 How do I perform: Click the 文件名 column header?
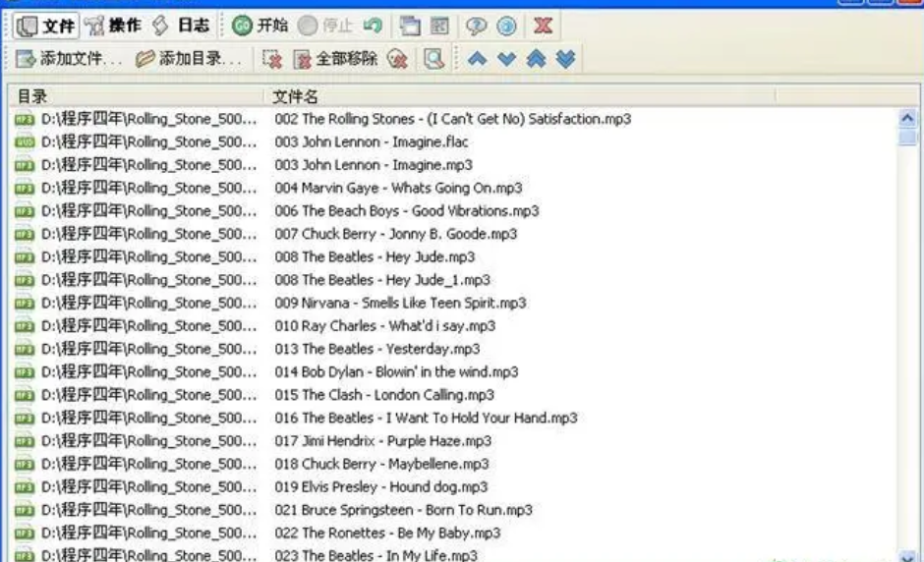coord(519,96)
